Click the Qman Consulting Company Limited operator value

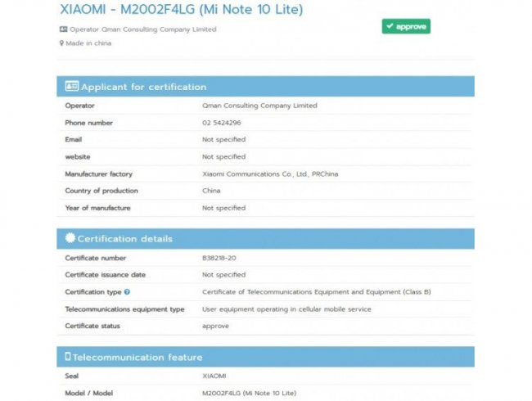[x=259, y=106]
